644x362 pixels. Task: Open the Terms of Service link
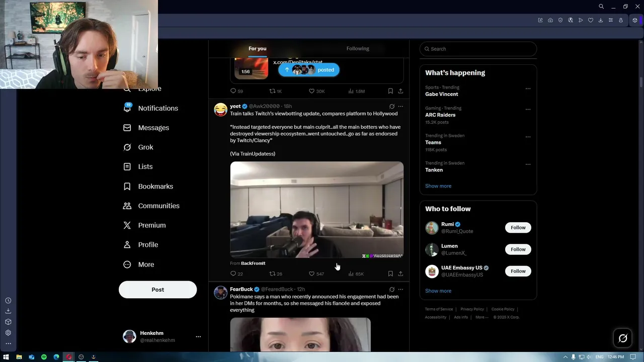coord(439,309)
